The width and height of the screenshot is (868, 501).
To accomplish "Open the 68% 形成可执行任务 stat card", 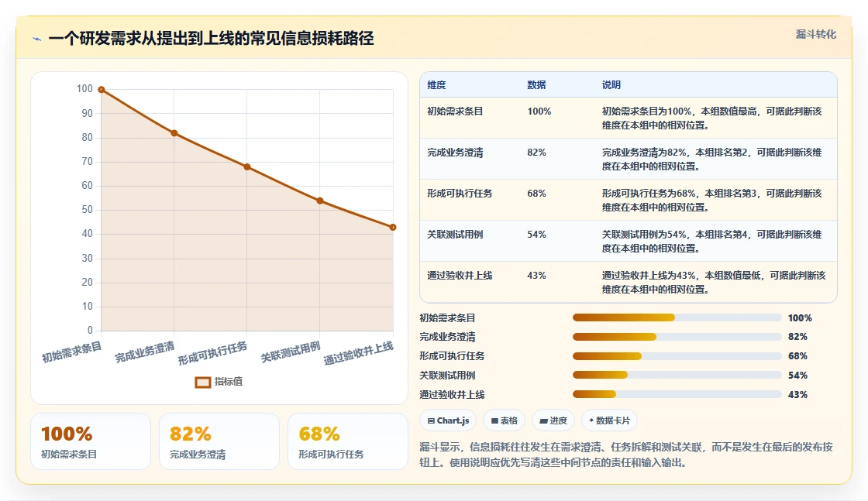I will (x=348, y=441).
